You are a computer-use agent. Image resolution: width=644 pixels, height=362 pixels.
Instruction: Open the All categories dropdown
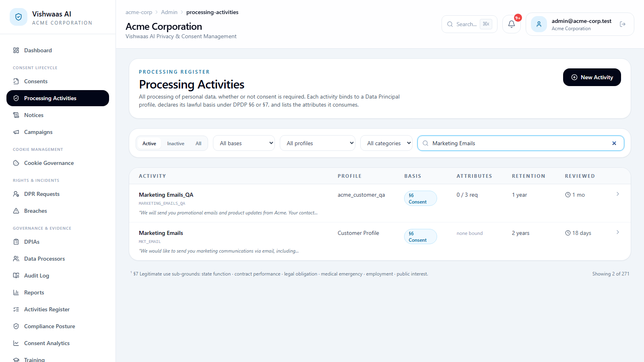pyautogui.click(x=386, y=143)
